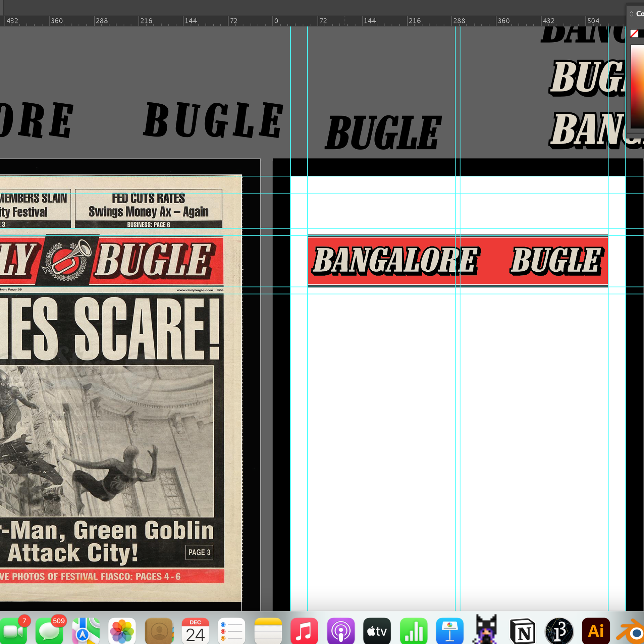Viewport: 644px width, 644px height.
Task: Open Calendar showing Dec 24
Action: pyautogui.click(x=195, y=631)
